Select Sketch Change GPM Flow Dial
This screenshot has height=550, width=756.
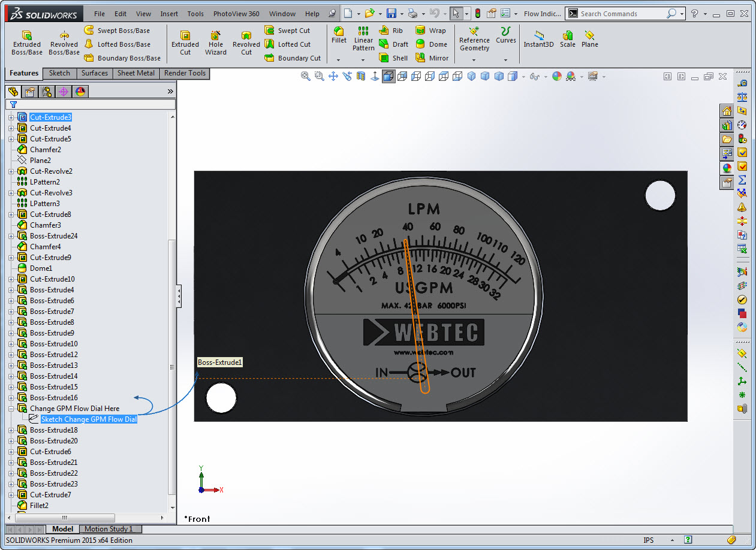tap(89, 419)
